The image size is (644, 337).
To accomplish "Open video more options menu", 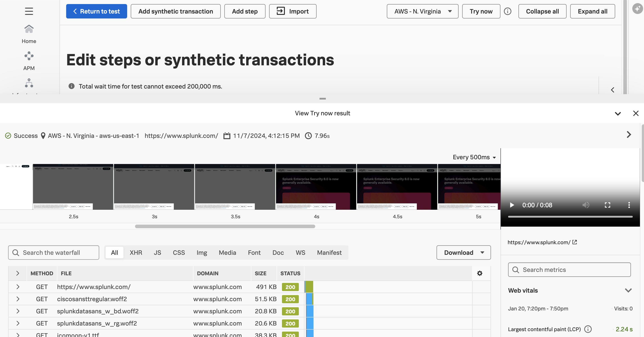I will tap(629, 205).
